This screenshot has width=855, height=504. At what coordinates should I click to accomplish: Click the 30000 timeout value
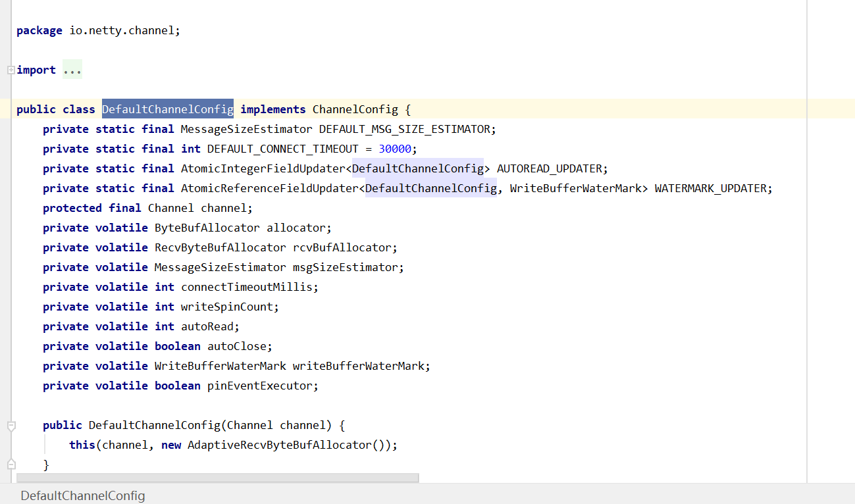(395, 149)
